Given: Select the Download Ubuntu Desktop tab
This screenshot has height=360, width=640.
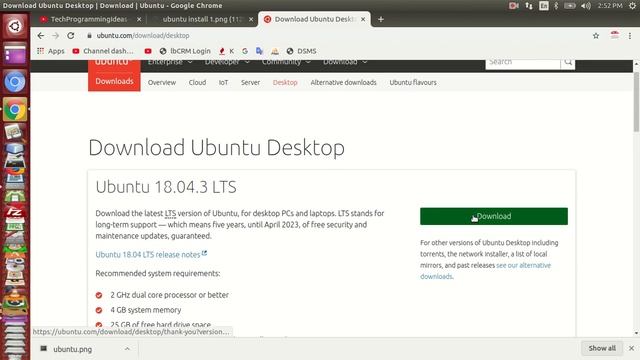Looking at the screenshot, I should pos(314,19).
